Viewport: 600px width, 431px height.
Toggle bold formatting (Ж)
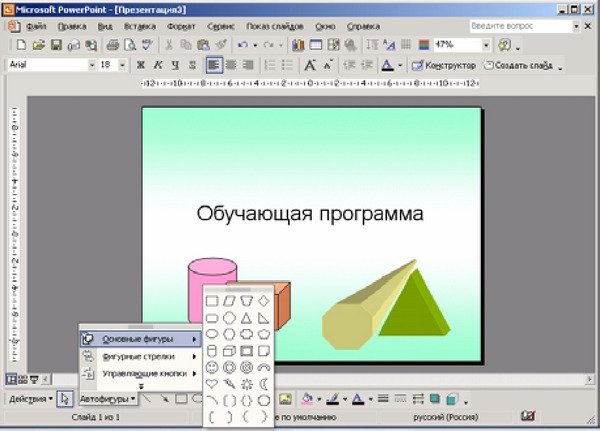click(141, 65)
